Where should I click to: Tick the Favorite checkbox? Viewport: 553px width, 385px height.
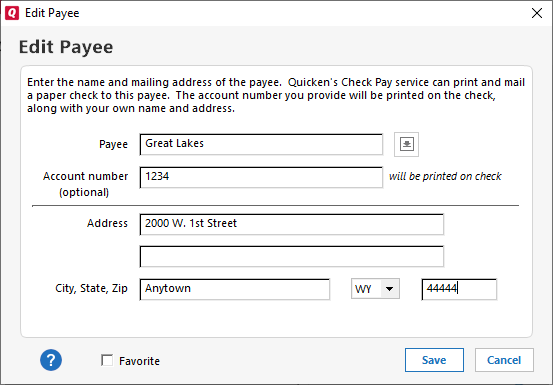pos(107,360)
